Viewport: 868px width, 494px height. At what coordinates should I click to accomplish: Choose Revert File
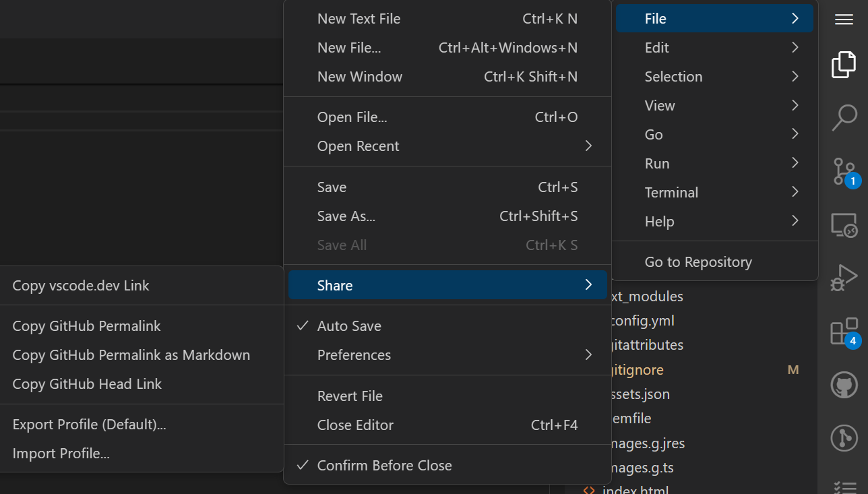coord(447,396)
